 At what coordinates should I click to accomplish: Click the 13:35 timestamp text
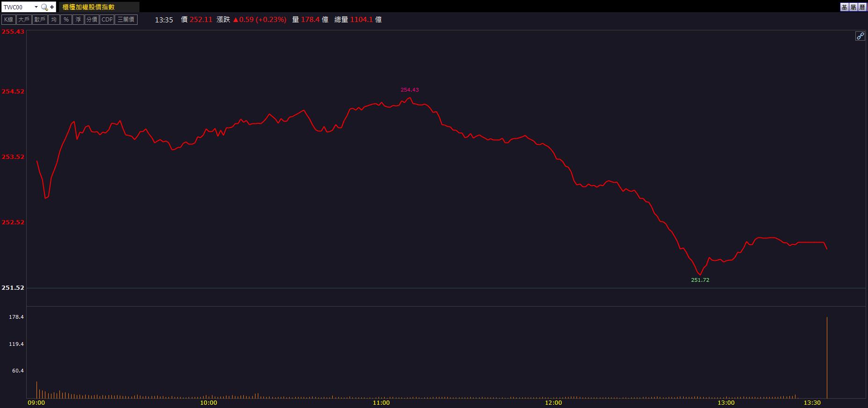point(164,20)
